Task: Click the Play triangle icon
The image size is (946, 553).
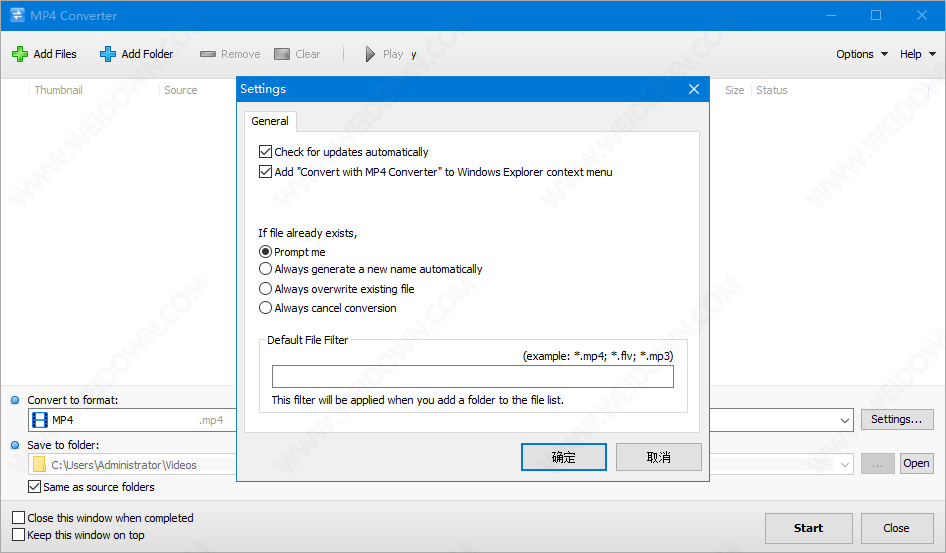Action: (370, 54)
